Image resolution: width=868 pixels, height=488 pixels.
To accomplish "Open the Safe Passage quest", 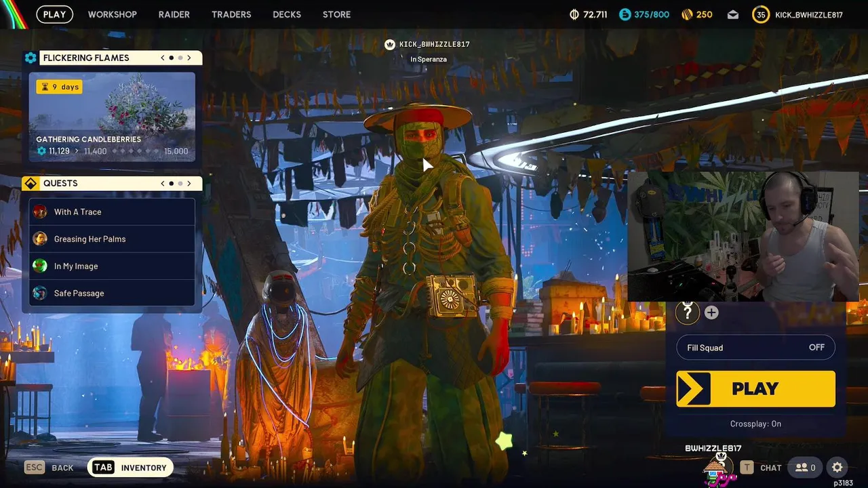I will coord(112,293).
